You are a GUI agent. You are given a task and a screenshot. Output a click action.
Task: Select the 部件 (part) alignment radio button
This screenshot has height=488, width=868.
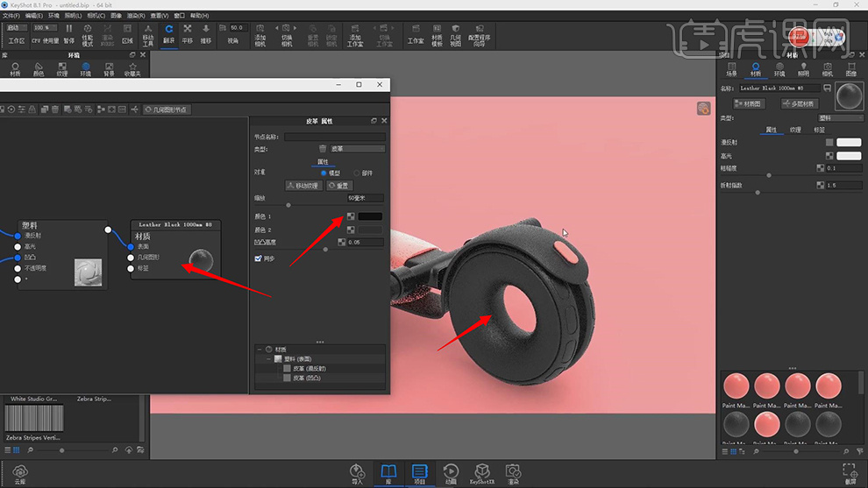coord(355,173)
